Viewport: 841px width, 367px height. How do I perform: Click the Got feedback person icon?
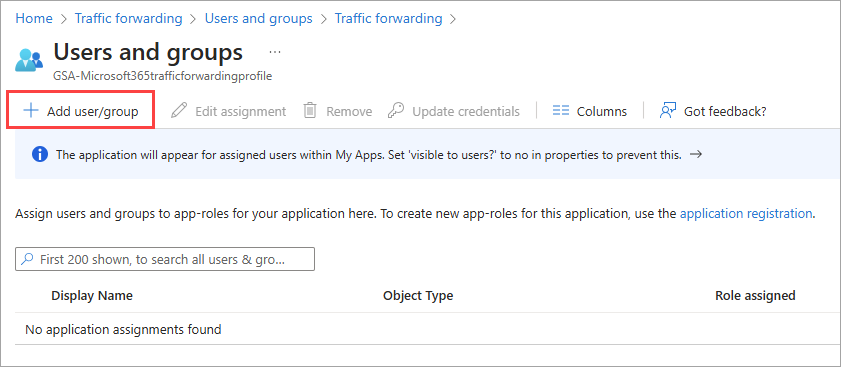point(668,111)
